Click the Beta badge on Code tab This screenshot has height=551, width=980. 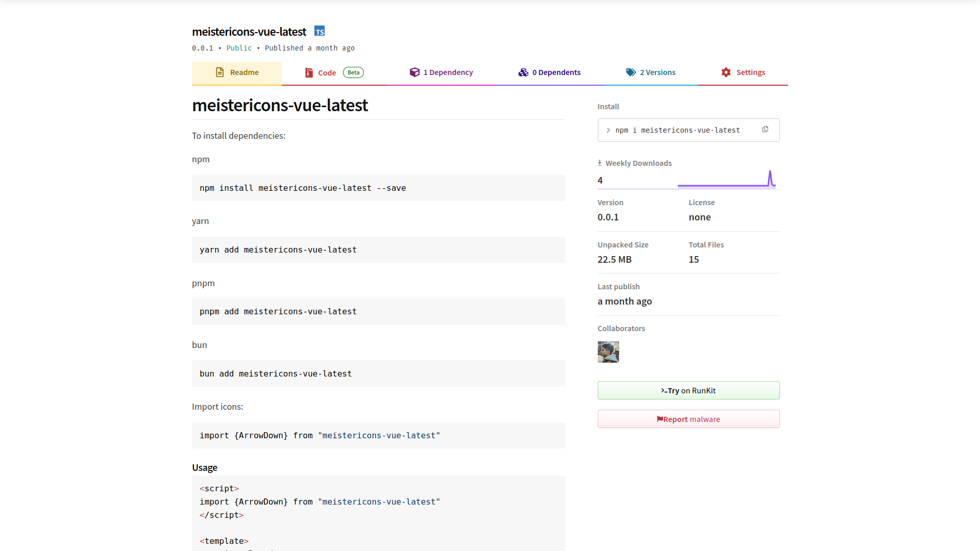tap(353, 72)
